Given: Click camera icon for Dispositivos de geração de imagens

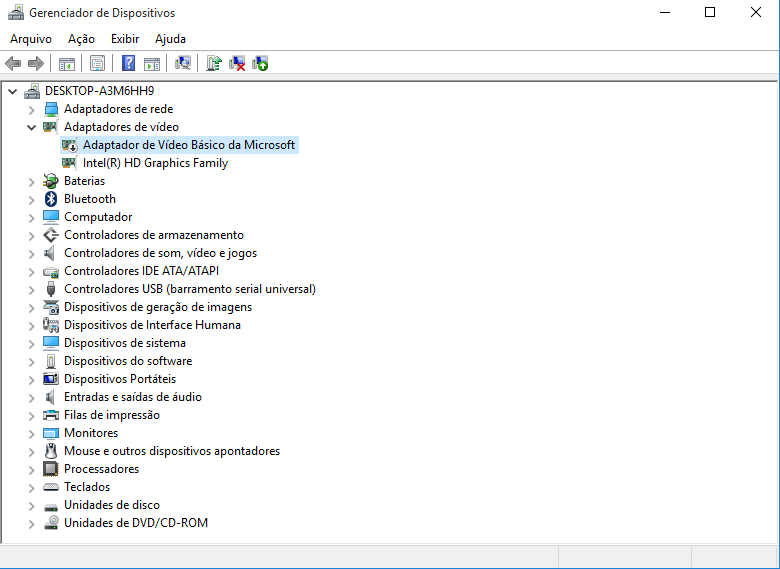Looking at the screenshot, I should (51, 307).
